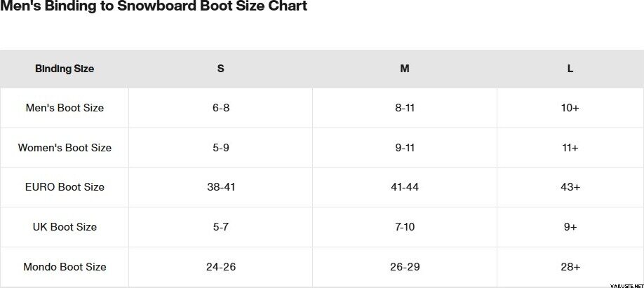Image resolution: width=644 pixels, height=288 pixels.
Task: Click the L column header
Action: 570,69
